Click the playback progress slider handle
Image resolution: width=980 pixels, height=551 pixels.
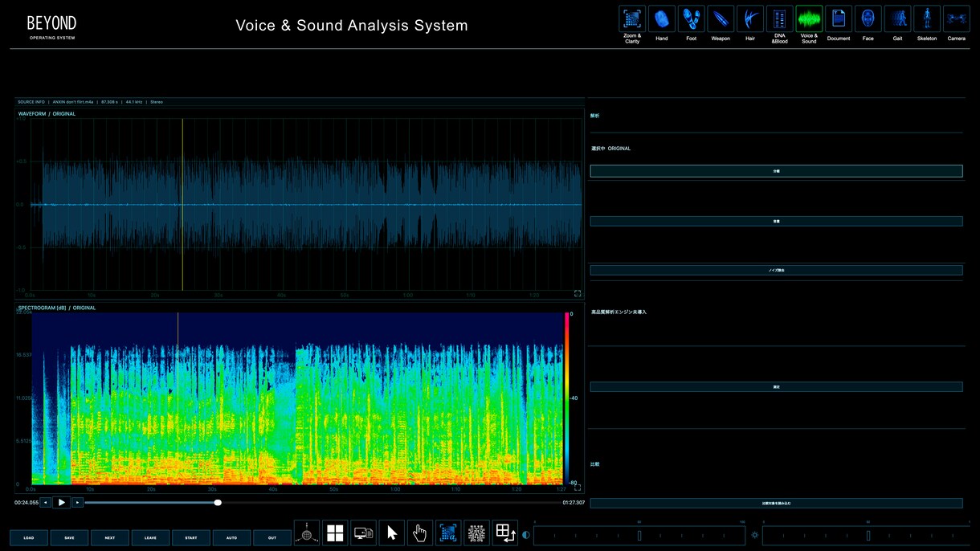[x=218, y=503]
